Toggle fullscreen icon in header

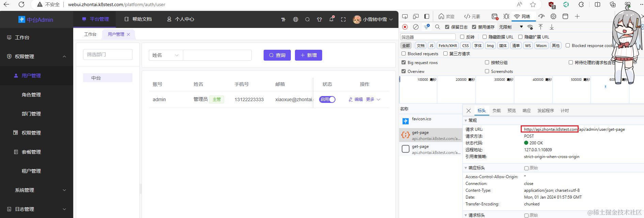tap(343, 19)
